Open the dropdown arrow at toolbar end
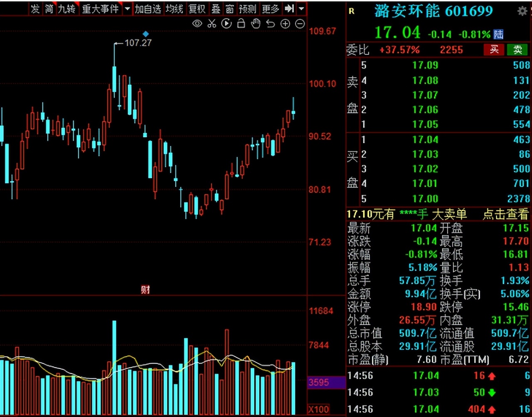532x417 pixels. [x=302, y=8]
